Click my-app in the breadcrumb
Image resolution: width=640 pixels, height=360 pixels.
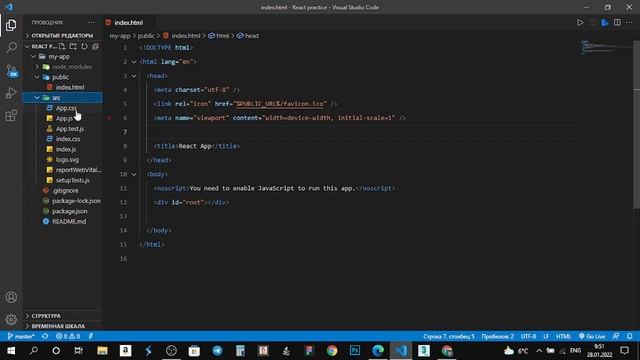120,36
